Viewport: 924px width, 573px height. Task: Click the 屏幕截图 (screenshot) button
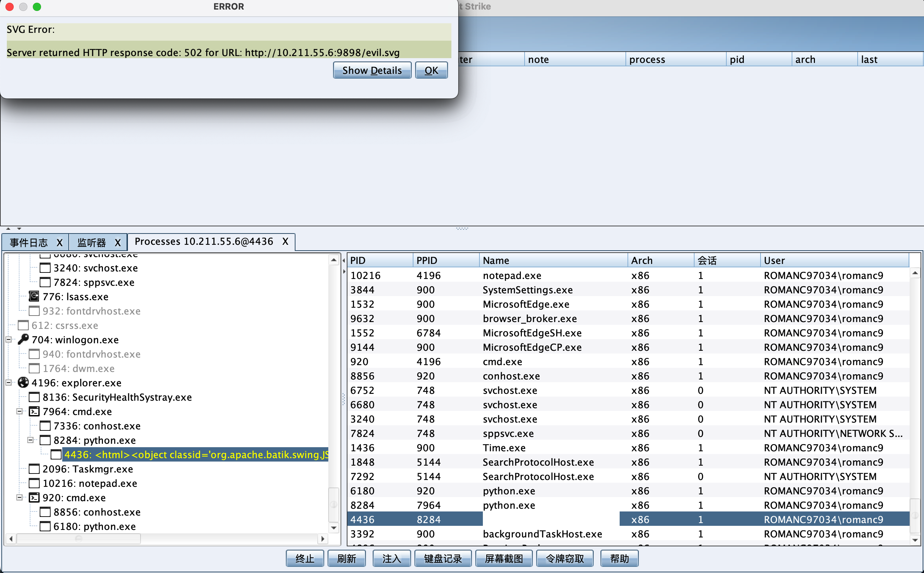coord(504,558)
